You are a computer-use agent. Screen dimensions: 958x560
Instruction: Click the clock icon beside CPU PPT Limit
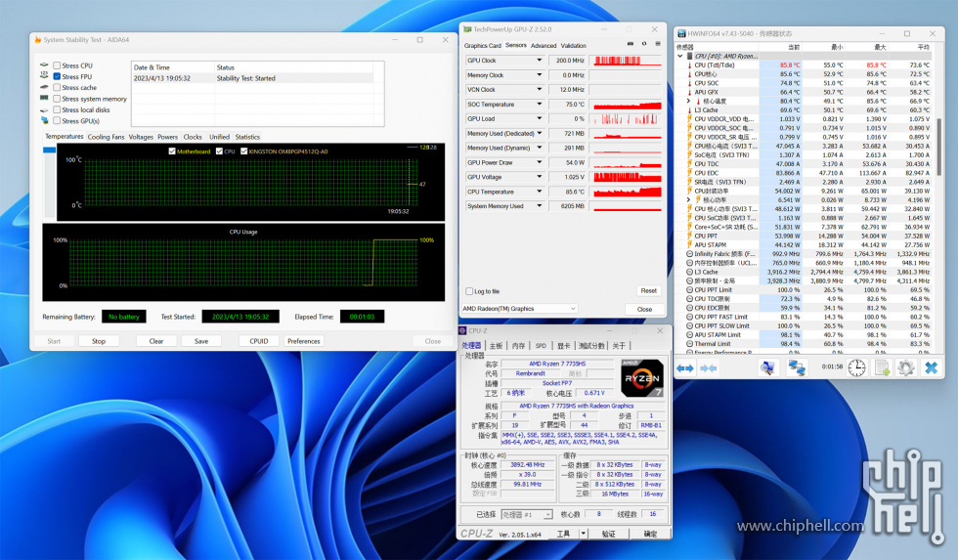point(690,290)
